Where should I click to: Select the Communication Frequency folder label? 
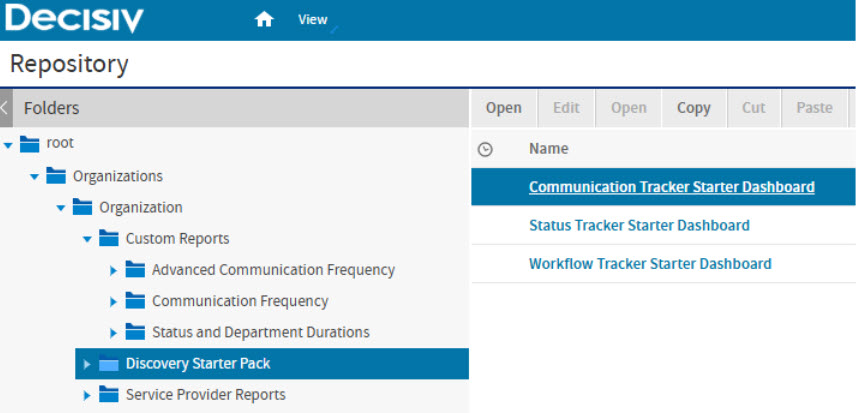click(x=240, y=301)
